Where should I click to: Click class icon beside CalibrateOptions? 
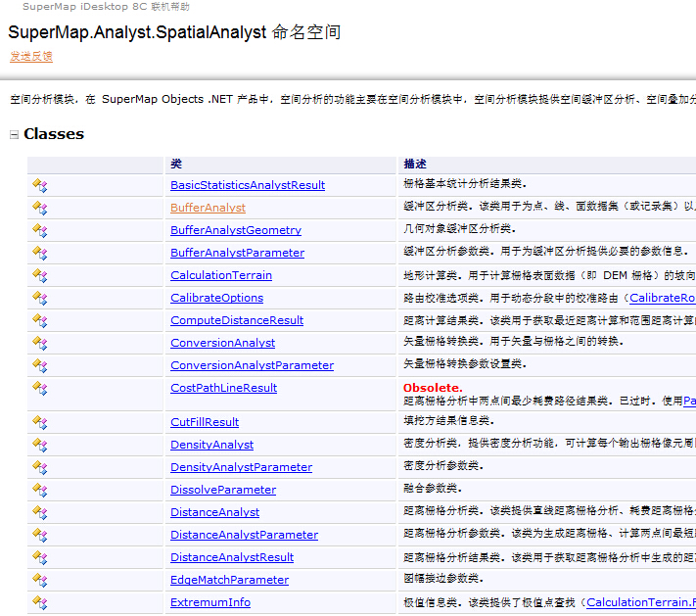[x=39, y=298]
